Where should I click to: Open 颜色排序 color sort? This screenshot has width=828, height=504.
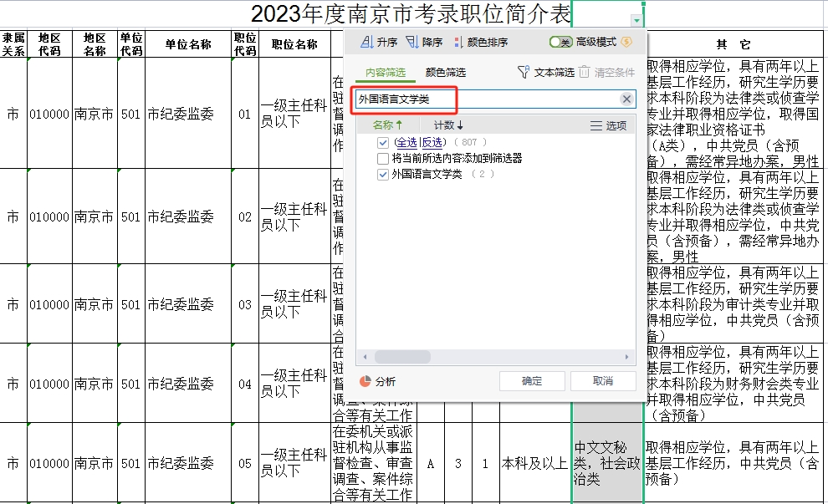coord(481,43)
